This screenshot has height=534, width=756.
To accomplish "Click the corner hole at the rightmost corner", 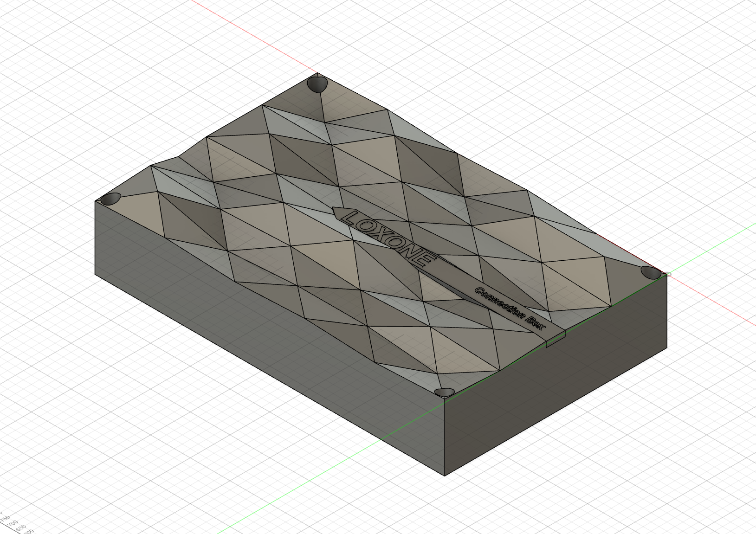I will pyautogui.click(x=651, y=272).
